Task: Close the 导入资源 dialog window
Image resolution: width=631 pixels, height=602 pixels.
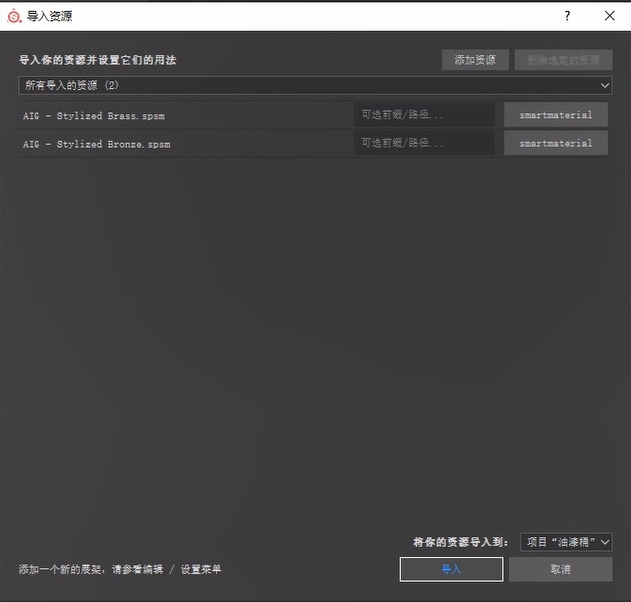Action: pyautogui.click(x=609, y=16)
